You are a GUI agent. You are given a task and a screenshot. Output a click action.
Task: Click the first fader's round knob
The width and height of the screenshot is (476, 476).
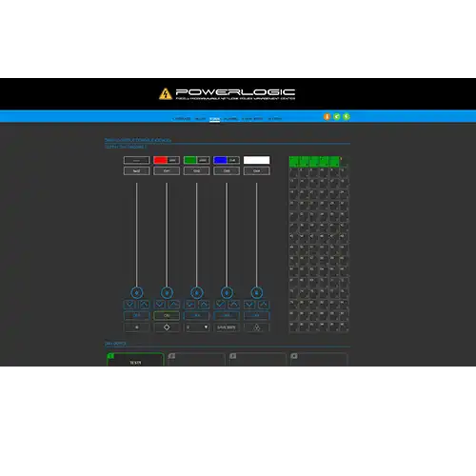(x=137, y=292)
